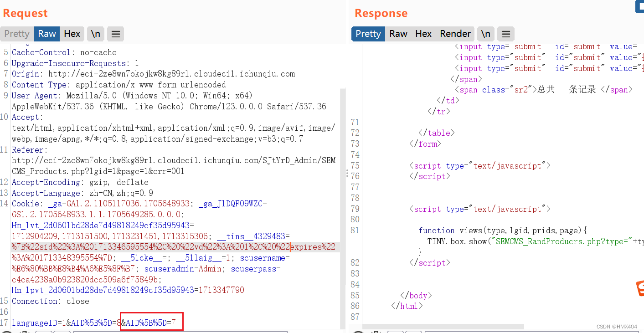Click the Referer URL containing SEMCMS_Products.php

pyautogui.click(x=174, y=166)
